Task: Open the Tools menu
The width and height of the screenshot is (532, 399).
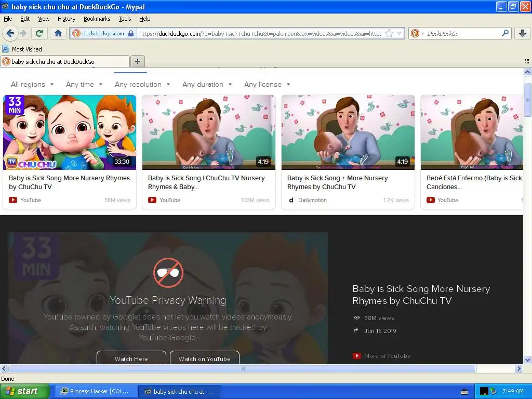Action: click(125, 19)
